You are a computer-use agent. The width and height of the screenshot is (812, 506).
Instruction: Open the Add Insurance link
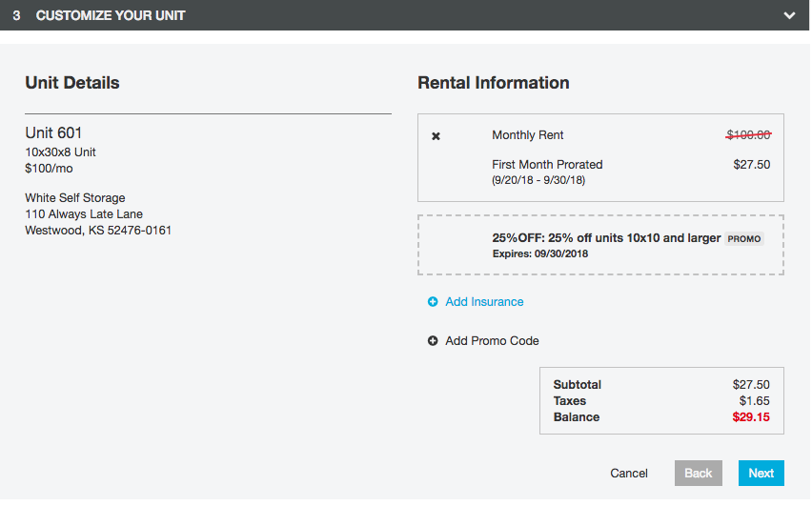coord(484,302)
